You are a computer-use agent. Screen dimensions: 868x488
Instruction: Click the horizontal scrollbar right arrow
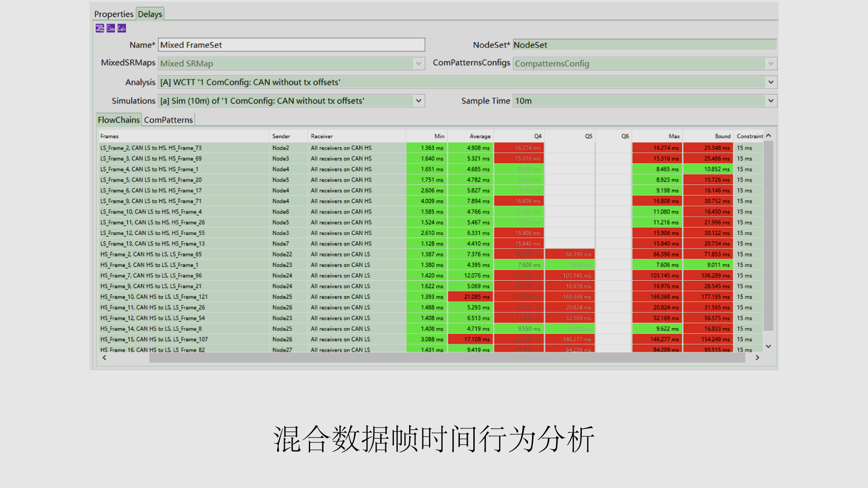point(757,358)
